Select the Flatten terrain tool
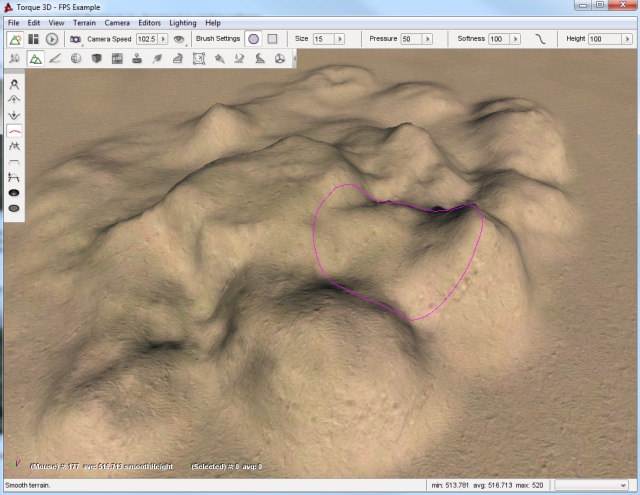The width and height of the screenshot is (640, 495). (15, 161)
